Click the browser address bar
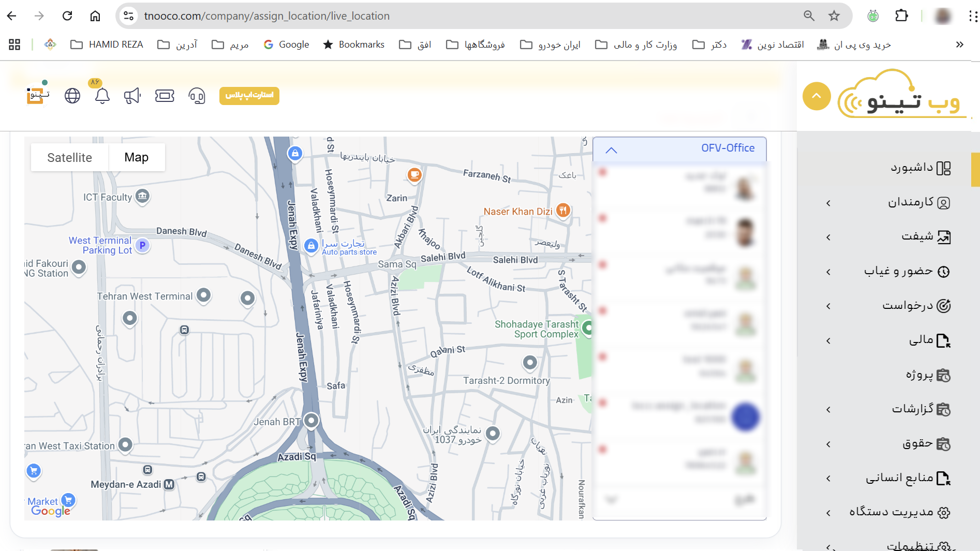Screen dimensions: 980x551 [466, 16]
